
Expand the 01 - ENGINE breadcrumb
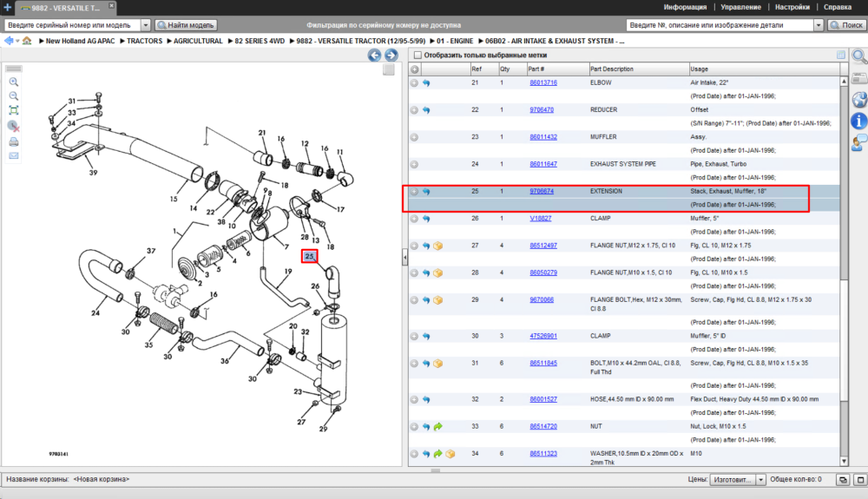pos(432,41)
